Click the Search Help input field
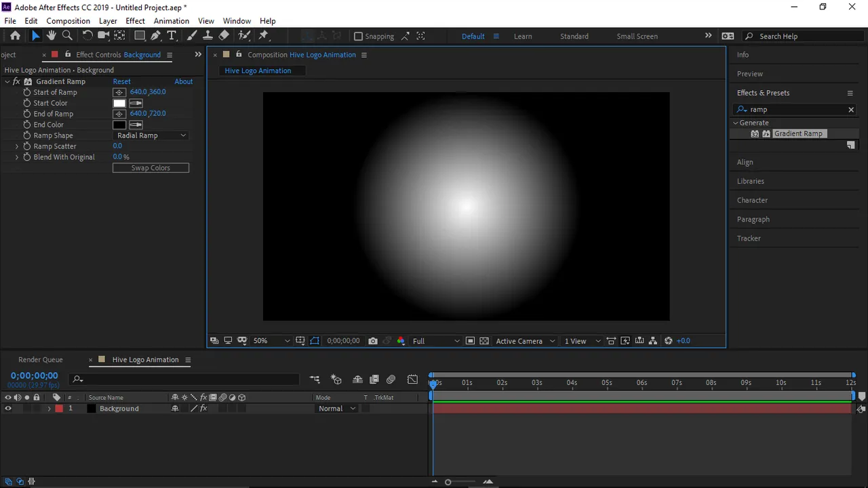The image size is (868, 488). 804,37
